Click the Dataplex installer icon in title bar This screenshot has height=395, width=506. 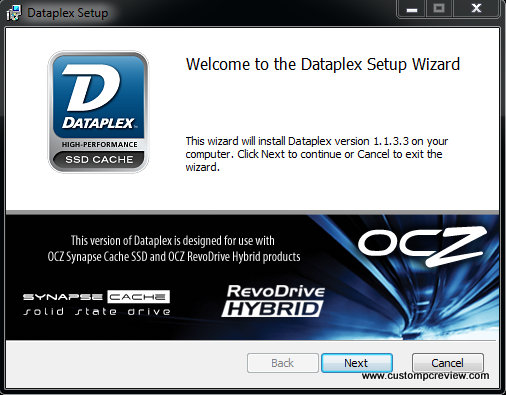point(13,13)
